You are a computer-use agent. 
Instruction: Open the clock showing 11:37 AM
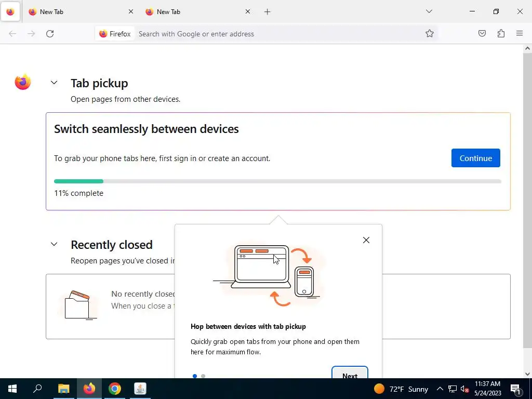(487, 389)
